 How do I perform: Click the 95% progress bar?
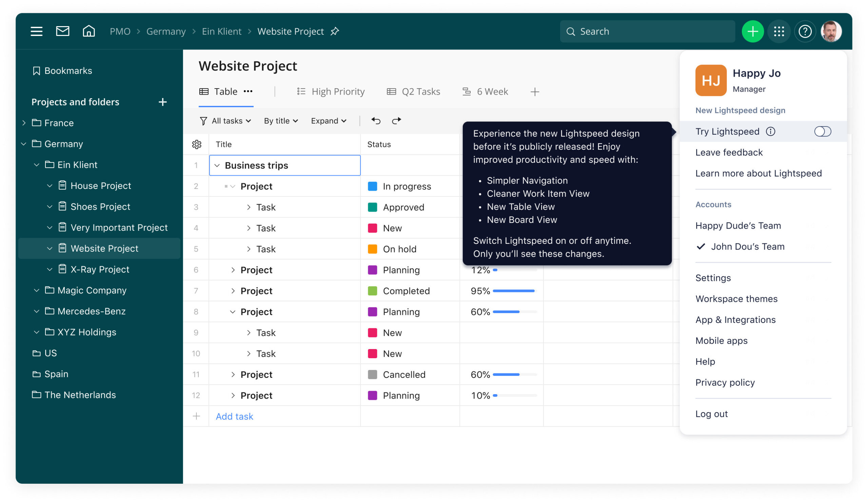(513, 290)
